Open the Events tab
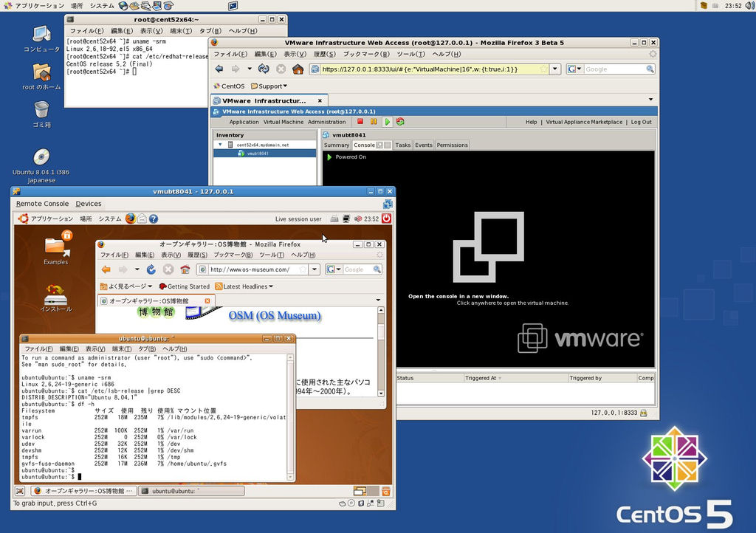This screenshot has width=756, height=533. click(423, 145)
